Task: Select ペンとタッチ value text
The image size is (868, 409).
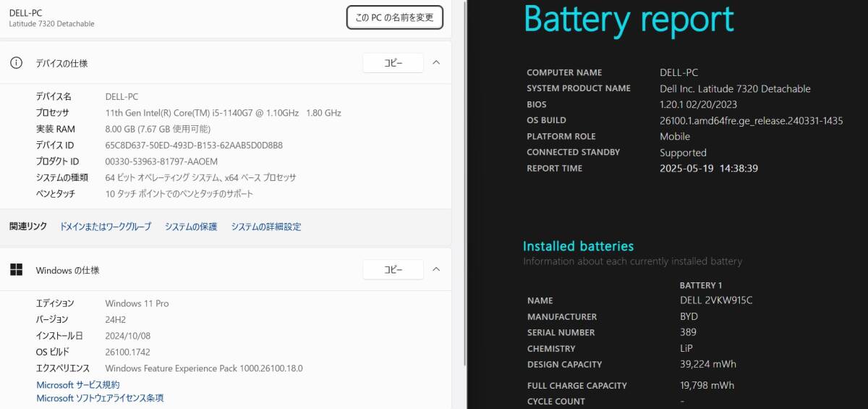Action: pyautogui.click(x=179, y=194)
